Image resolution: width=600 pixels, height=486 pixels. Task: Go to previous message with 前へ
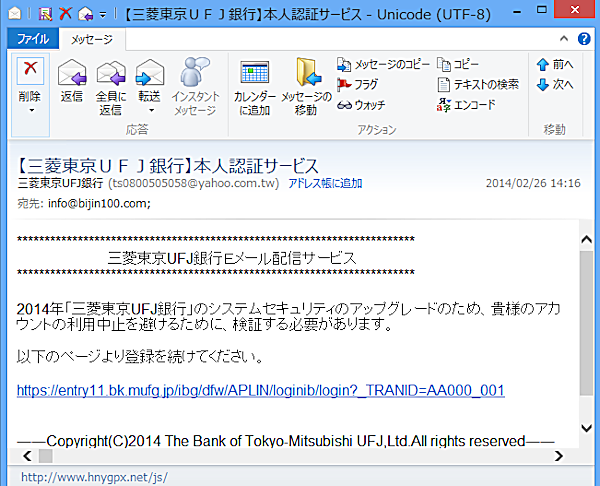click(x=555, y=64)
